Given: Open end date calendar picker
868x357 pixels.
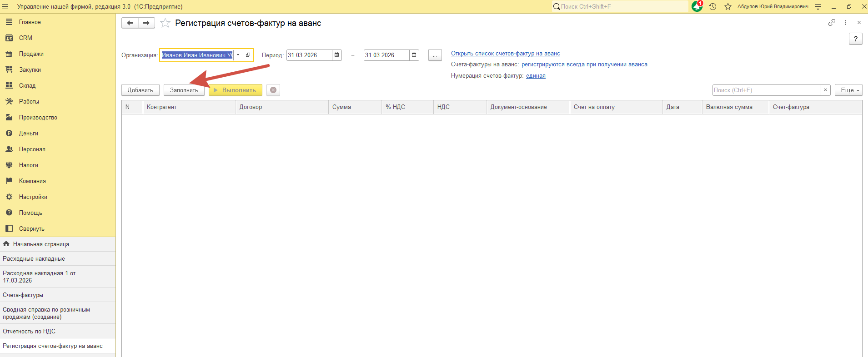Looking at the screenshot, I should 414,55.
